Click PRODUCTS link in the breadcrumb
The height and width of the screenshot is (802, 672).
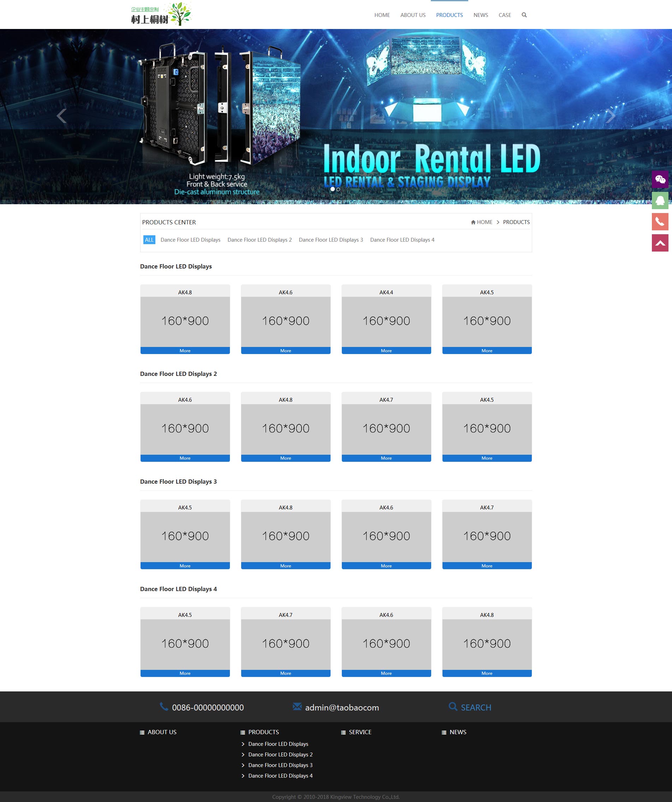[516, 222]
